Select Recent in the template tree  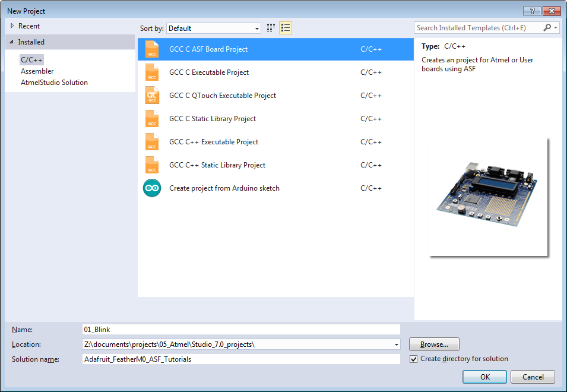29,26
